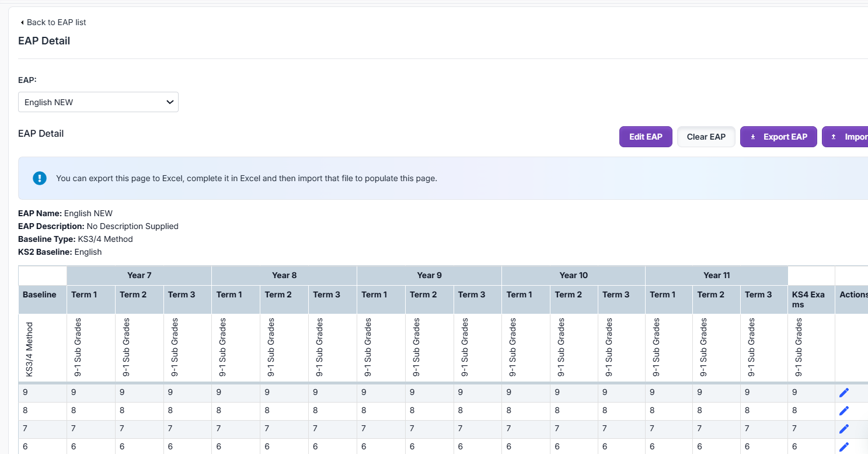
Task: Click the Year 10 column group header
Action: tap(573, 275)
